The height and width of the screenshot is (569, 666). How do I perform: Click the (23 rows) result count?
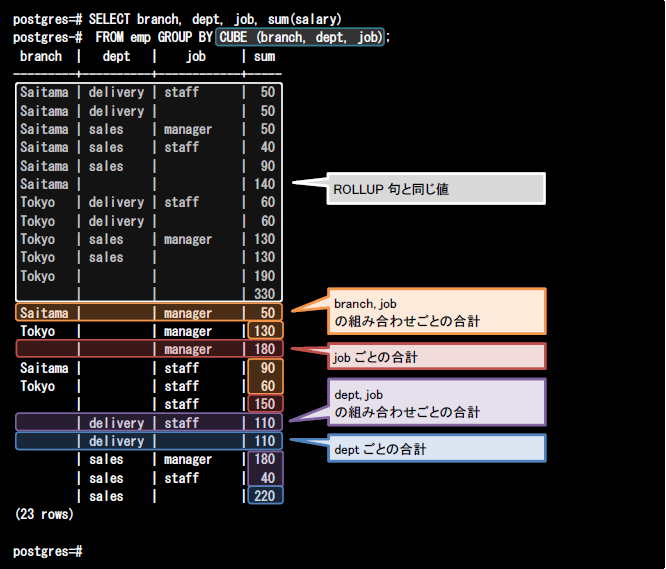pos(44,514)
